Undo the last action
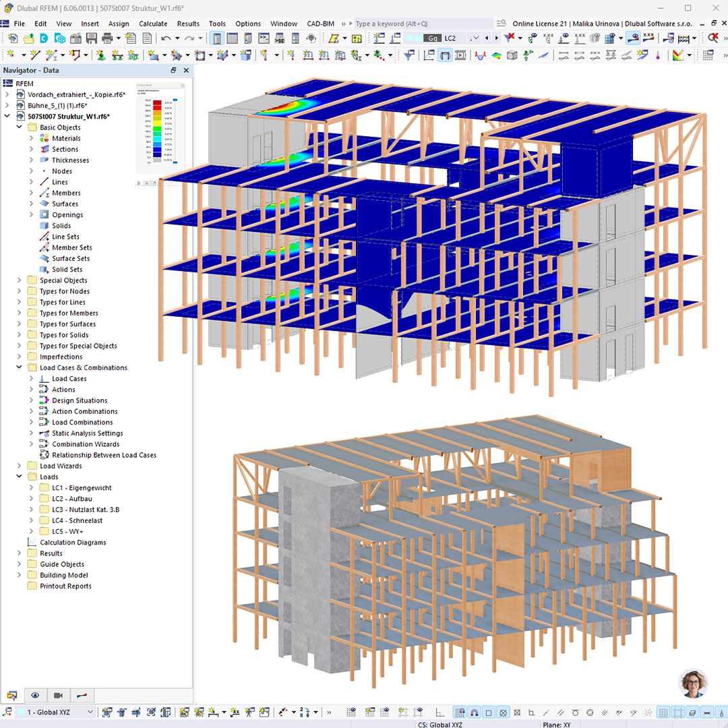This screenshot has width=728, height=728. click(166, 38)
